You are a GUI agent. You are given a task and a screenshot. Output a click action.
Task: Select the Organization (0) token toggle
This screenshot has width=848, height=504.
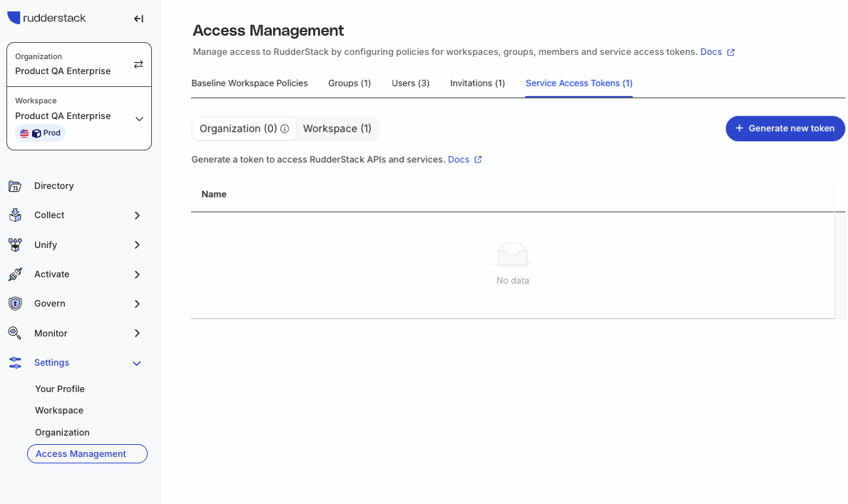tap(244, 129)
